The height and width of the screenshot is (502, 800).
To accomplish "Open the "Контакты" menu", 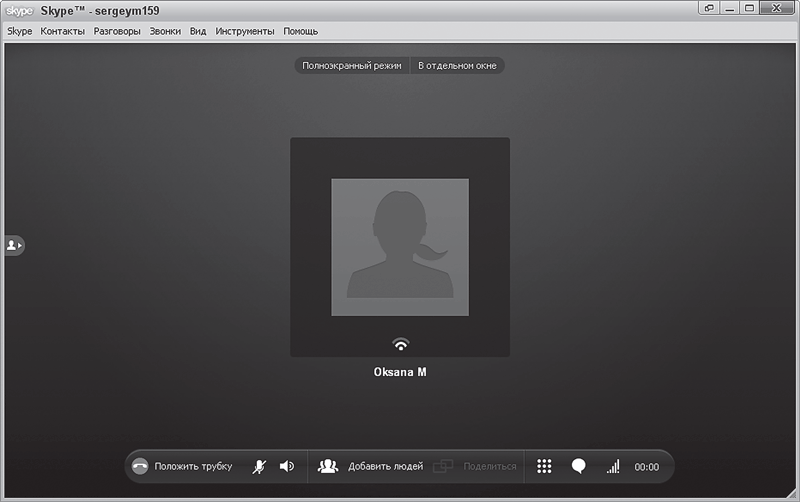I will 63,31.
